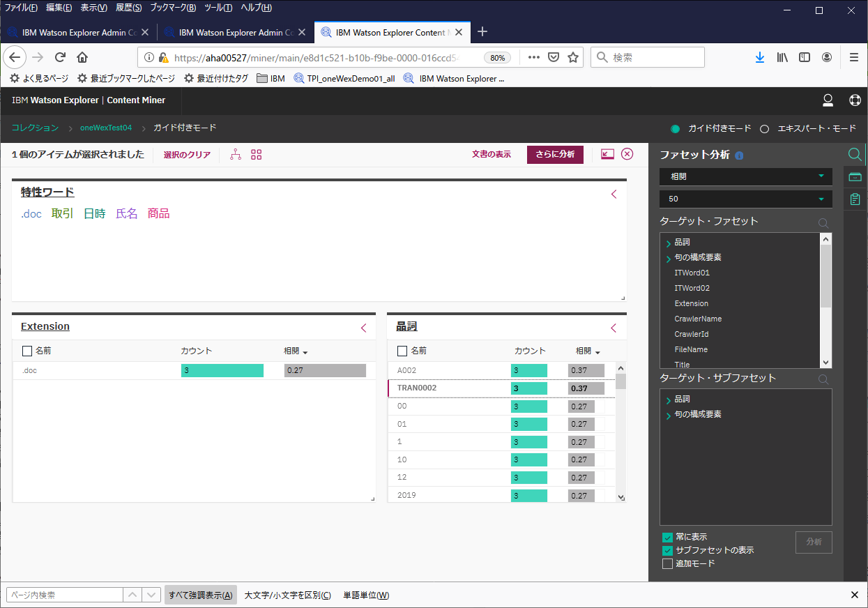This screenshot has width=868, height=608.
Task: Click the さらに分析 button
Action: [x=555, y=154]
